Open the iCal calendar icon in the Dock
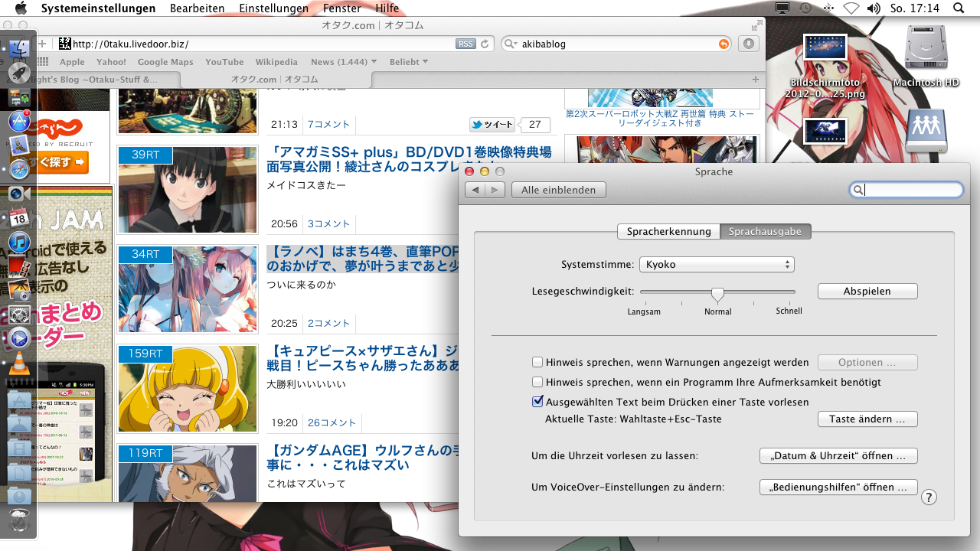The width and height of the screenshot is (980, 551). point(19,218)
